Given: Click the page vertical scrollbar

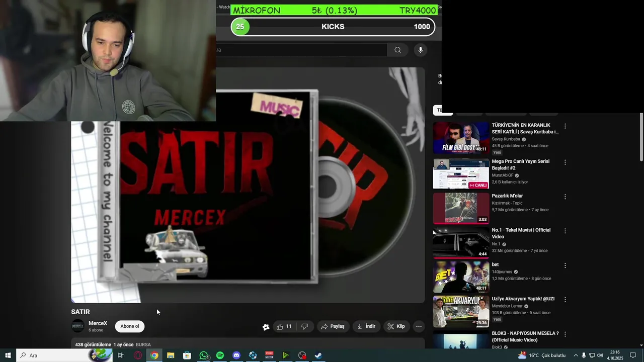Looking at the screenshot, I should (641, 137).
